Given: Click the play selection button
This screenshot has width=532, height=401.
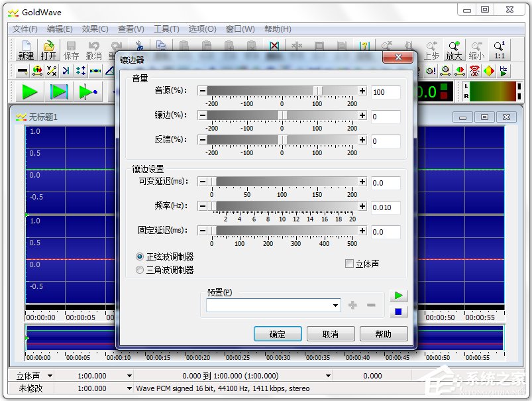Looking at the screenshot, I should [59, 91].
